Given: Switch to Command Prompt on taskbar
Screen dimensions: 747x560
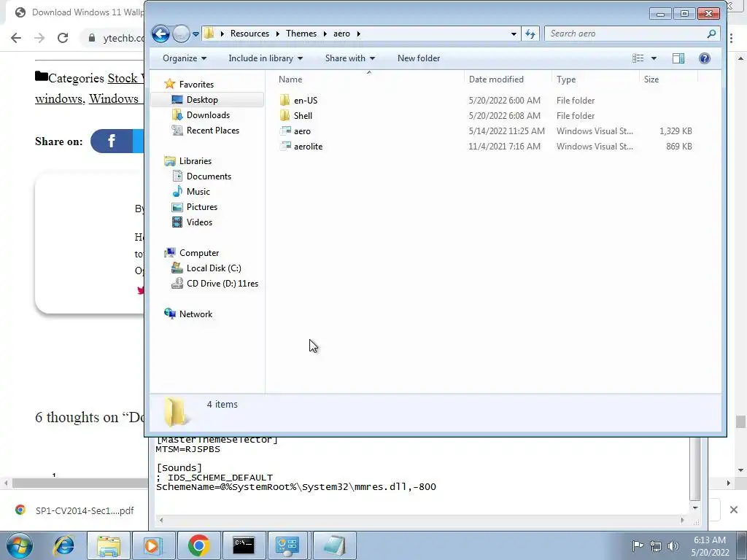Looking at the screenshot, I should point(244,545).
